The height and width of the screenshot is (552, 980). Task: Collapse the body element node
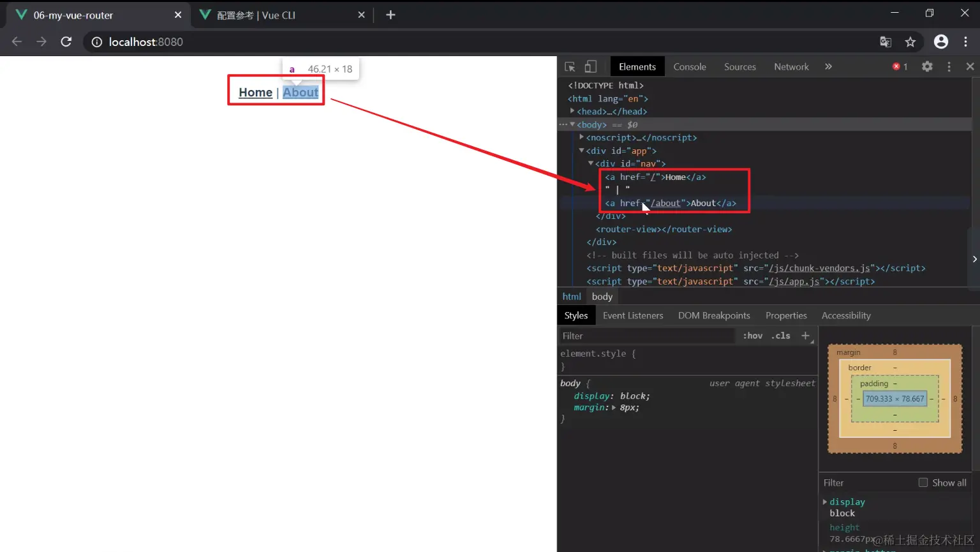572,124
